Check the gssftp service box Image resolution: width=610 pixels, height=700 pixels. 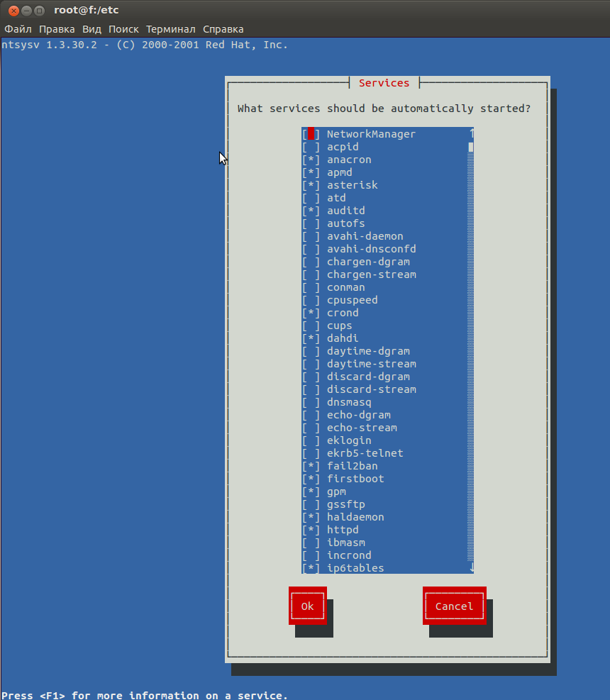(311, 504)
